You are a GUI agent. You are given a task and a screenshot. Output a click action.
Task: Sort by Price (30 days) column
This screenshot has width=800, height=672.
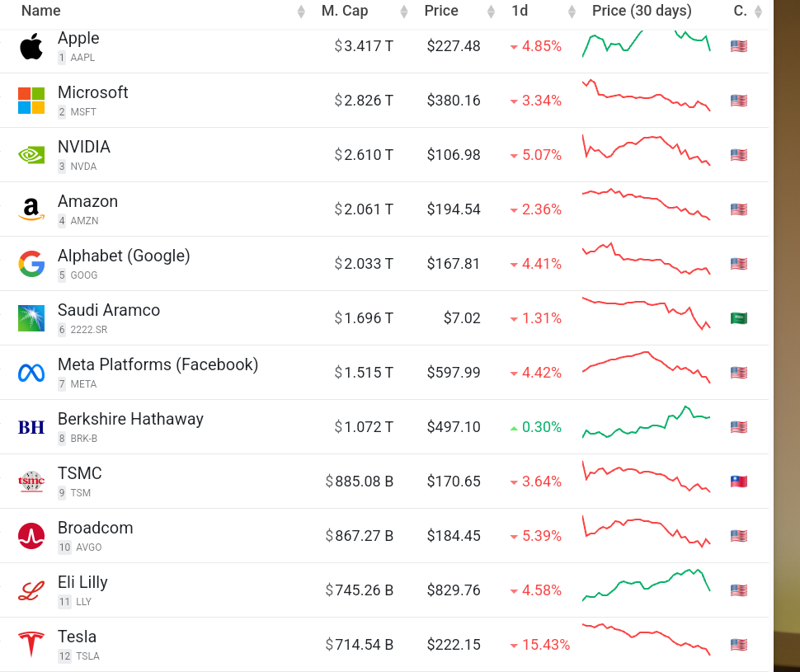642,12
